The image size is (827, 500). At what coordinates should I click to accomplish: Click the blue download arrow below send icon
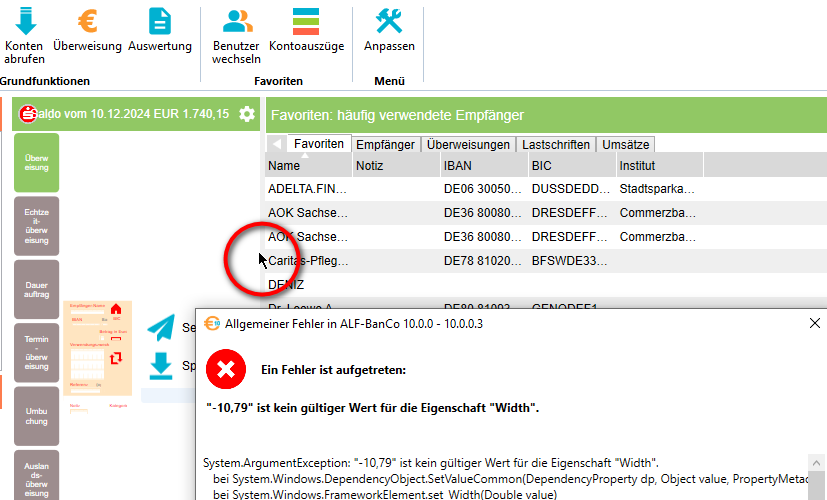tap(160, 366)
